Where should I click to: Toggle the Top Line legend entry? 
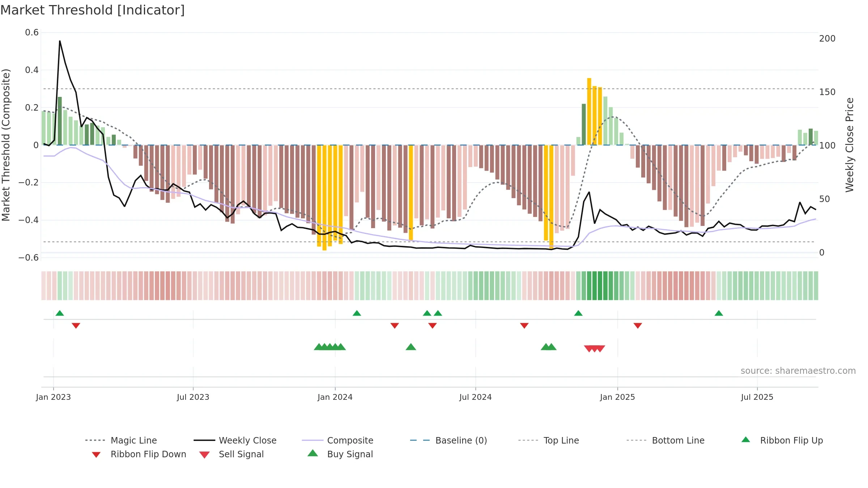tap(549, 440)
